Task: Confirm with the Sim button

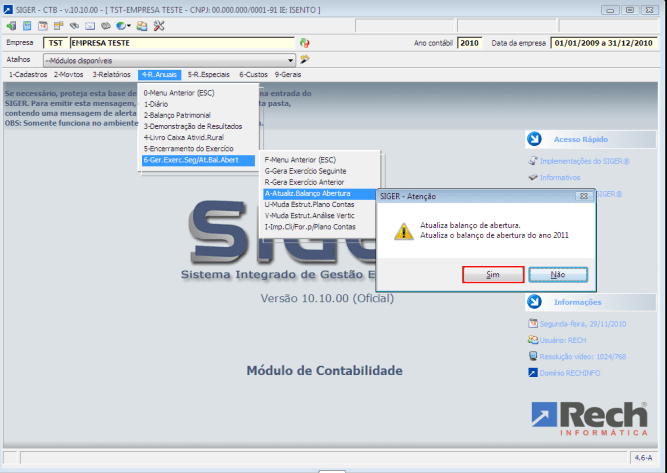Action: (493, 274)
